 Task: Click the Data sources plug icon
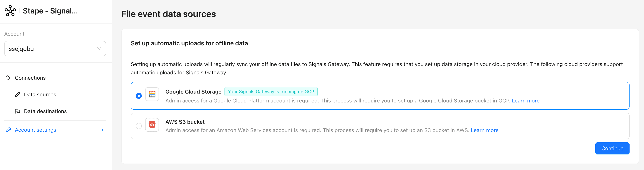point(17,95)
